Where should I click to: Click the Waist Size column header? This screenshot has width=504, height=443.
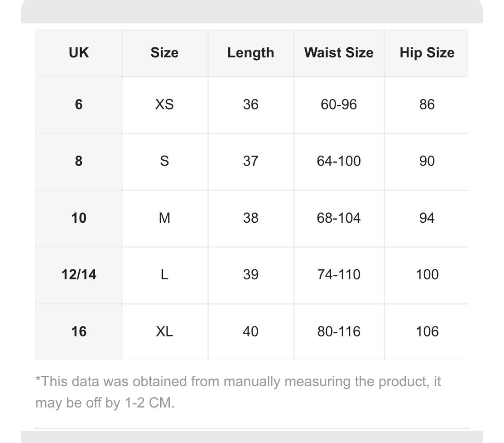point(339,53)
